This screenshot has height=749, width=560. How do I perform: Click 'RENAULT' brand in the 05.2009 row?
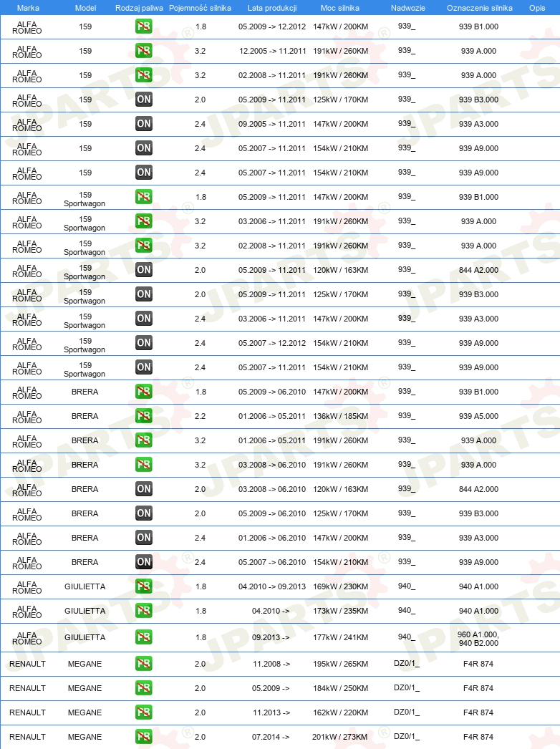[x=27, y=688]
